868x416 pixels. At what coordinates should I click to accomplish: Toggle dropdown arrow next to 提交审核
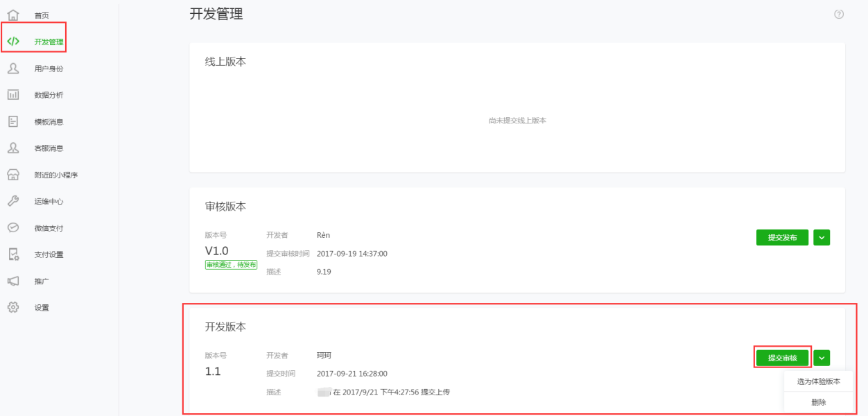point(822,358)
